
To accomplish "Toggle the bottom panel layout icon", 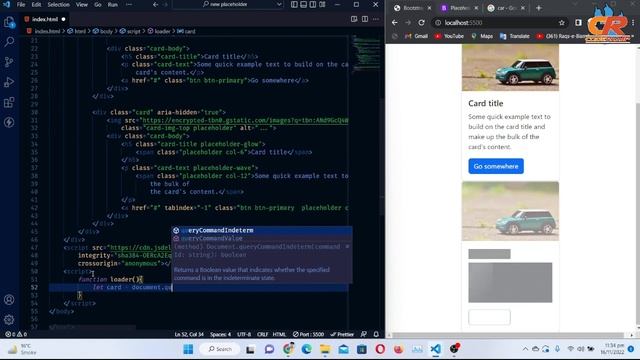I will click(304, 4).
